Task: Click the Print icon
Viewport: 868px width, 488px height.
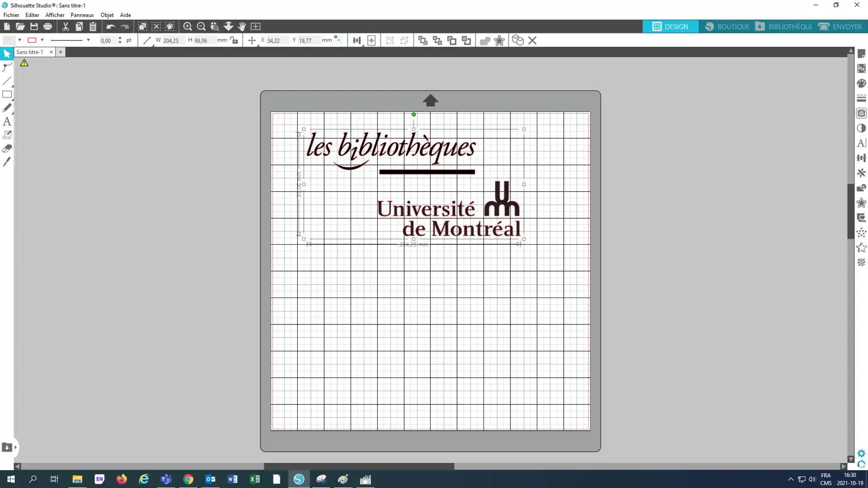Action: (48, 26)
